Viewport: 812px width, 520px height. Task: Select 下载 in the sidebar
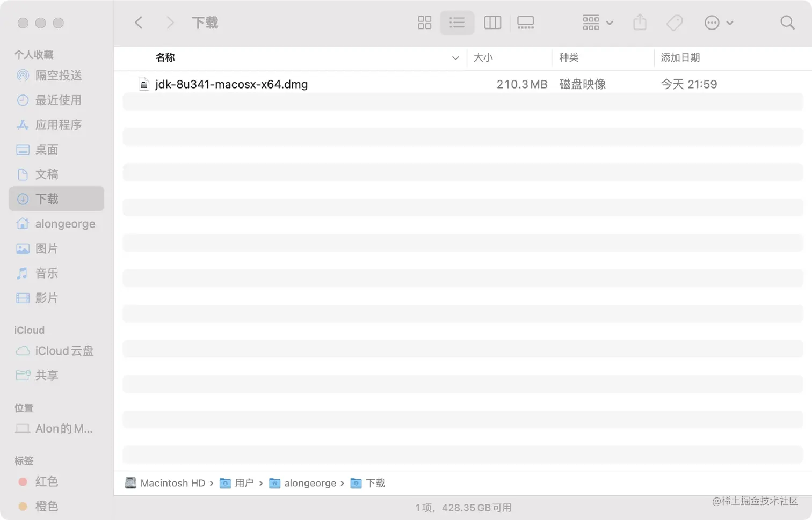point(56,199)
